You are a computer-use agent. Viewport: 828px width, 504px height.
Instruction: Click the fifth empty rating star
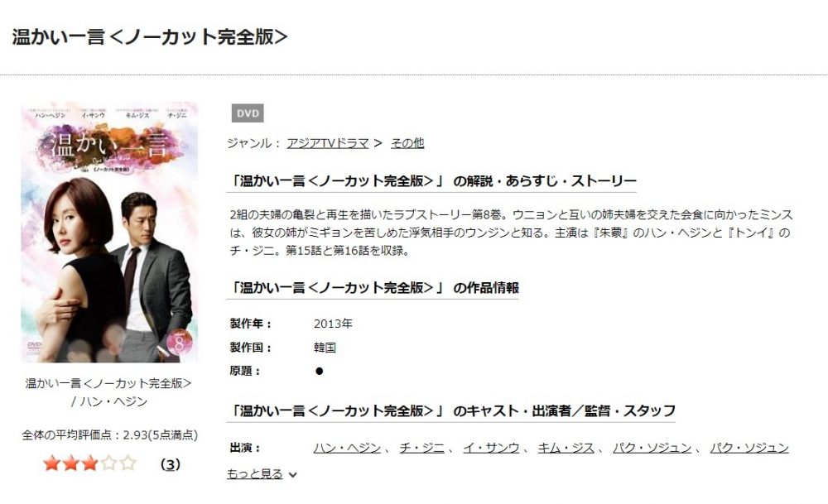[x=128, y=463]
